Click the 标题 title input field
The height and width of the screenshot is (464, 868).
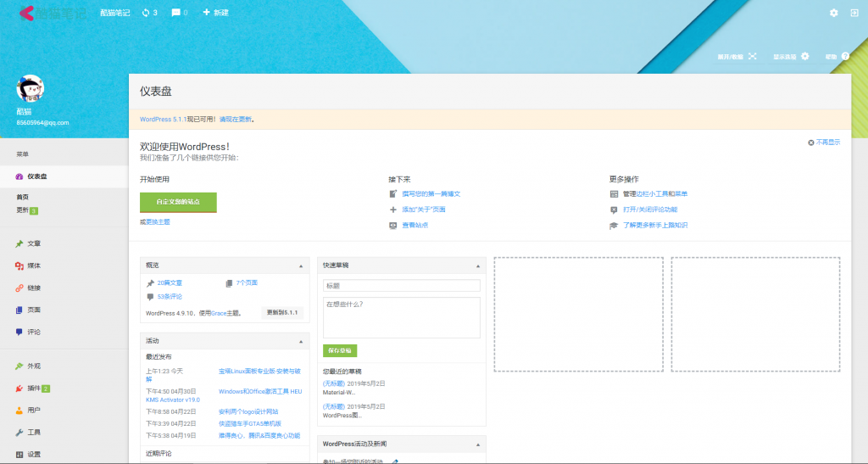tap(401, 286)
